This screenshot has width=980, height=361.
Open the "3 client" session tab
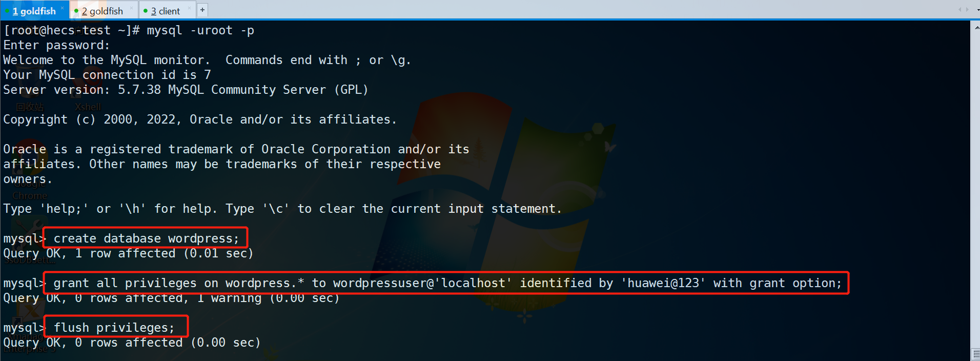(165, 11)
